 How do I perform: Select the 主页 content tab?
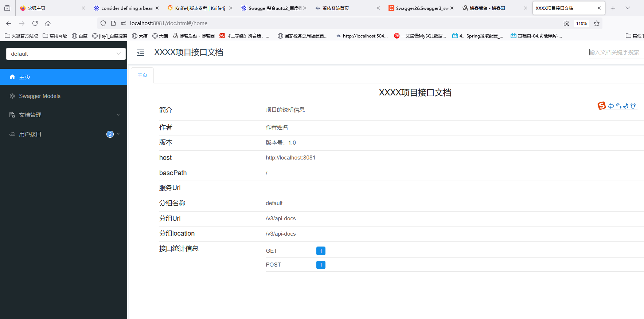point(142,75)
